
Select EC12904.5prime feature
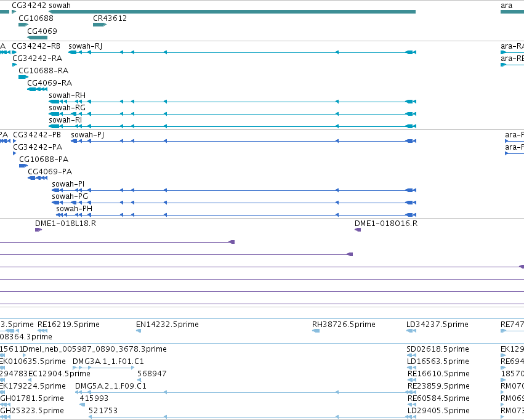point(30,380)
